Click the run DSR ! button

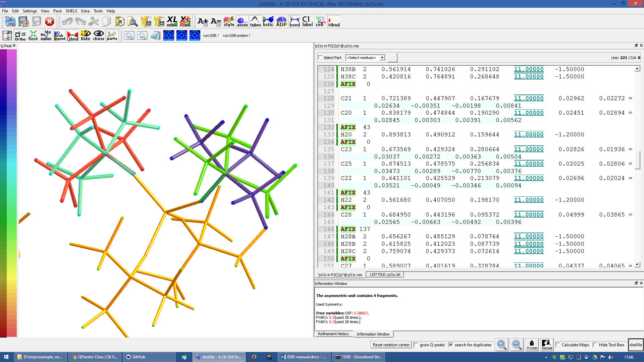(211, 36)
